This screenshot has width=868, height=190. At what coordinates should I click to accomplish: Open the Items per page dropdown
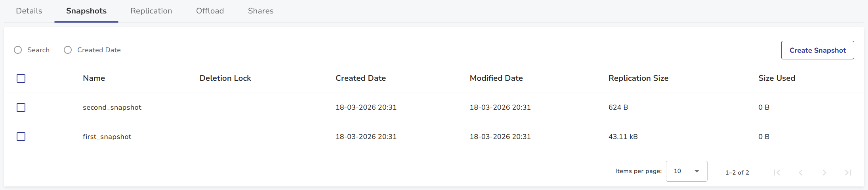coord(686,171)
